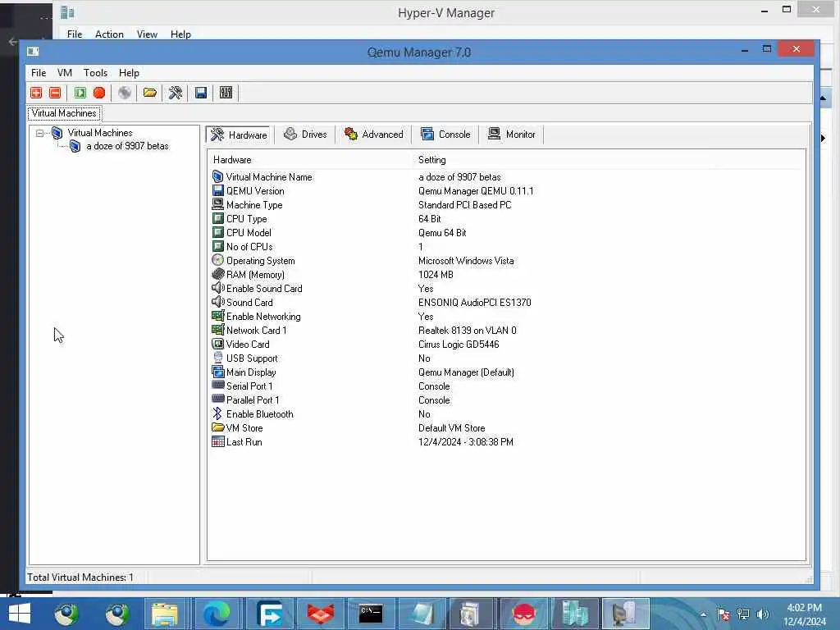Select the Enable Networking row
The width and height of the screenshot is (840, 630).
tap(505, 316)
